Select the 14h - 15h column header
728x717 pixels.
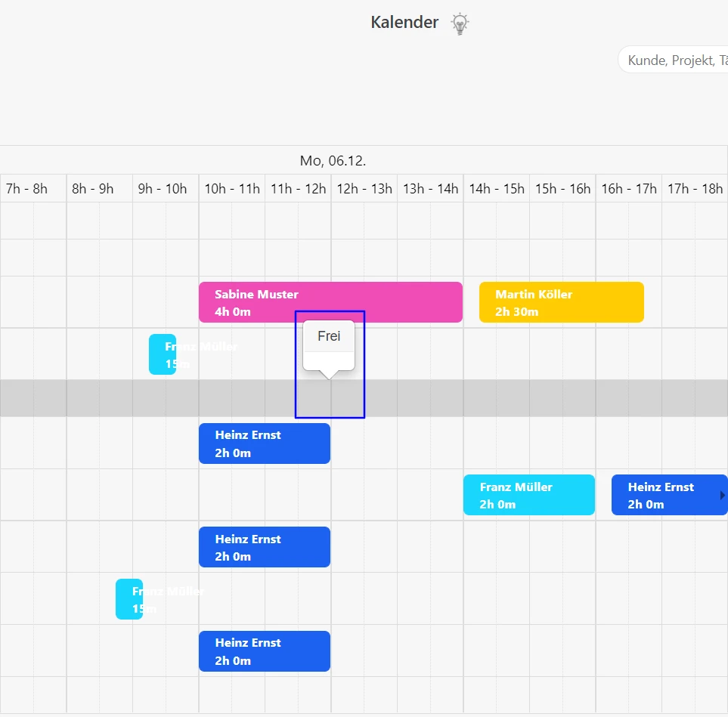(x=497, y=189)
